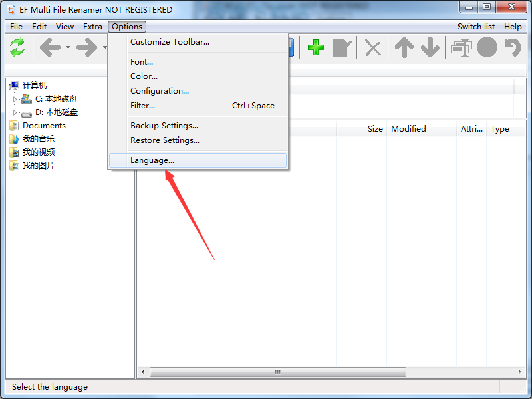The height and width of the screenshot is (399, 532).
Task: Click the X delete toolbar icon
Action: [374, 47]
